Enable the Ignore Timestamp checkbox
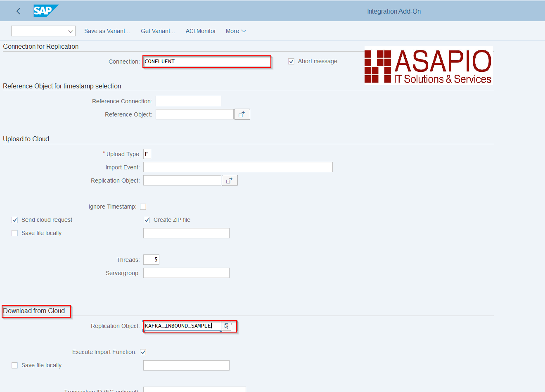The height and width of the screenshot is (392, 545). [x=143, y=207]
